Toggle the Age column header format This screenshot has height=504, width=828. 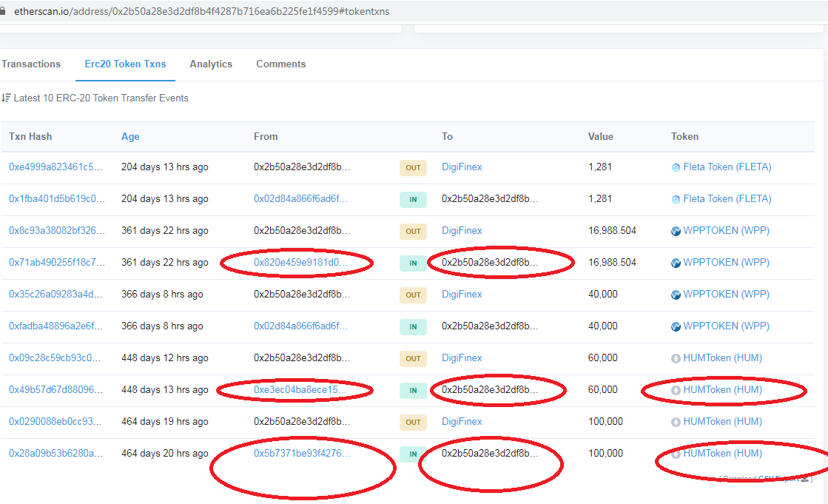pos(130,136)
